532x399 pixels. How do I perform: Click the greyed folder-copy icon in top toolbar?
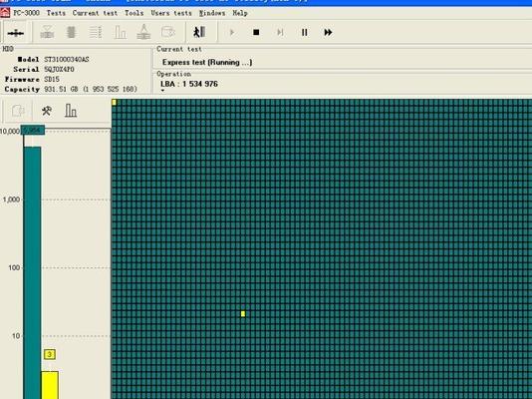(x=168, y=32)
